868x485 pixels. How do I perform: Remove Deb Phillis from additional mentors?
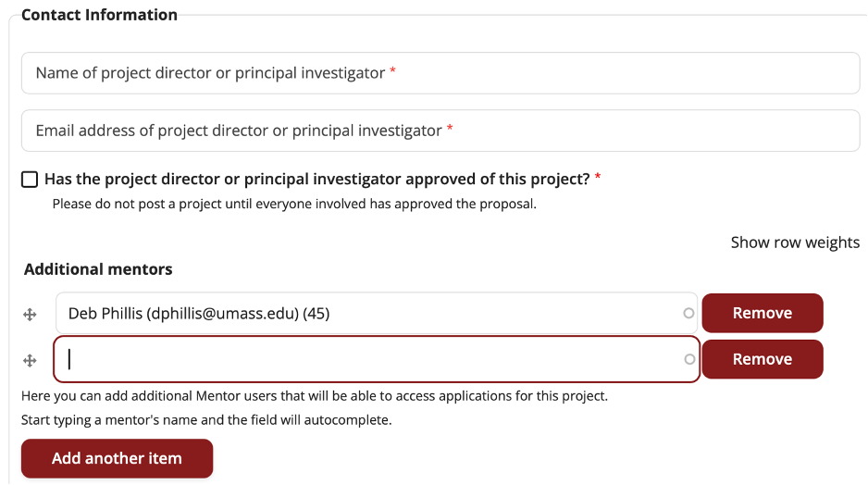(762, 313)
